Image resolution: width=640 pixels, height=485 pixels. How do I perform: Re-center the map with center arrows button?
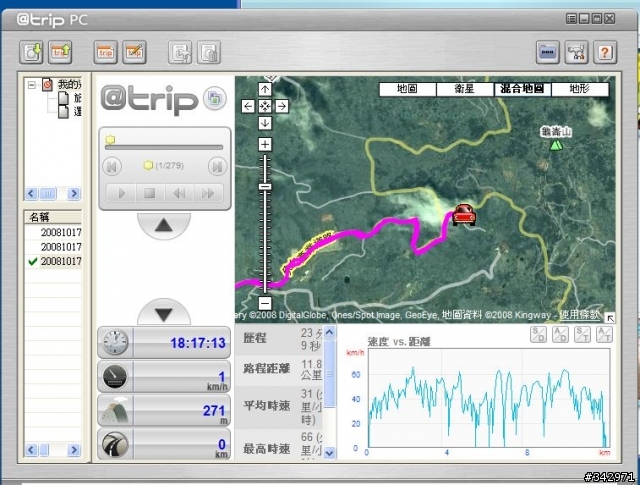pos(265,107)
